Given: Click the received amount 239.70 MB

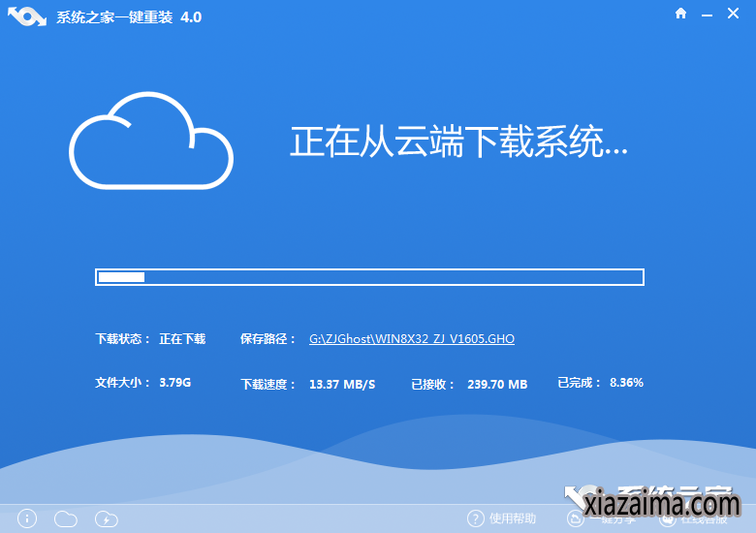Looking at the screenshot, I should 497,384.
